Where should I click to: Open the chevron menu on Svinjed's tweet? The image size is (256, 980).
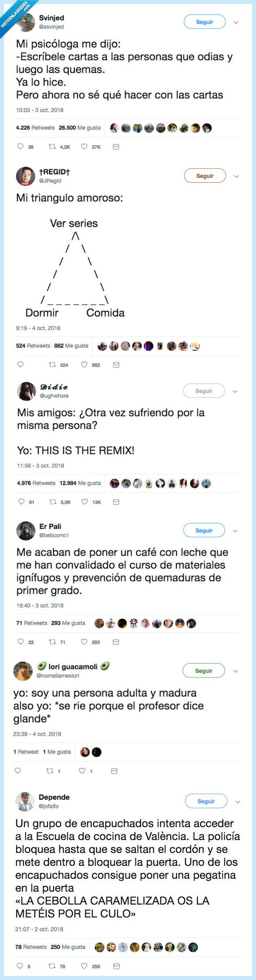coord(236,23)
